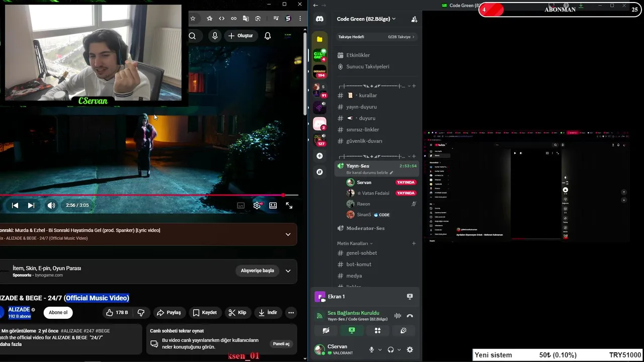The height and width of the screenshot is (362, 644).
Task: Toggle Discord camera on
Action: (x=326, y=330)
